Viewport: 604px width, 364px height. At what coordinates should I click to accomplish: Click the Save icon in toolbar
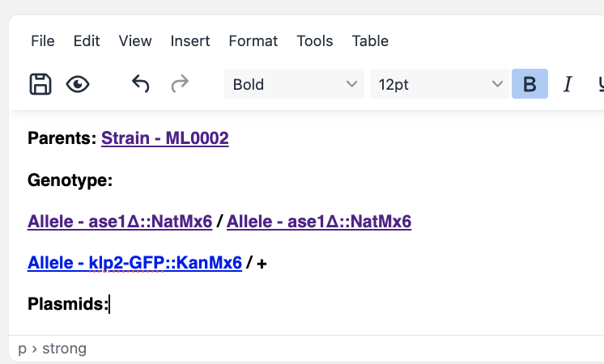40,84
